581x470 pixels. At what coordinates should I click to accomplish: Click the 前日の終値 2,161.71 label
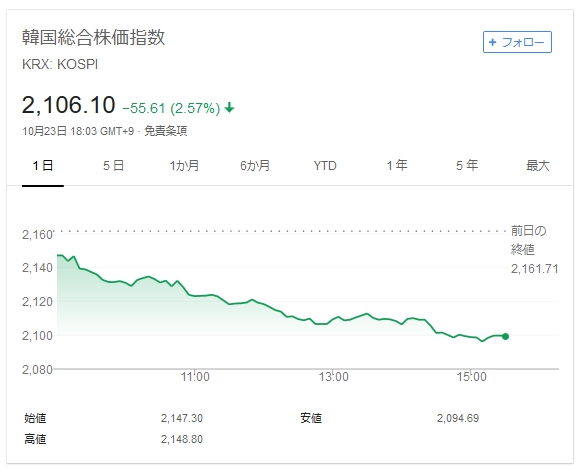(534, 249)
